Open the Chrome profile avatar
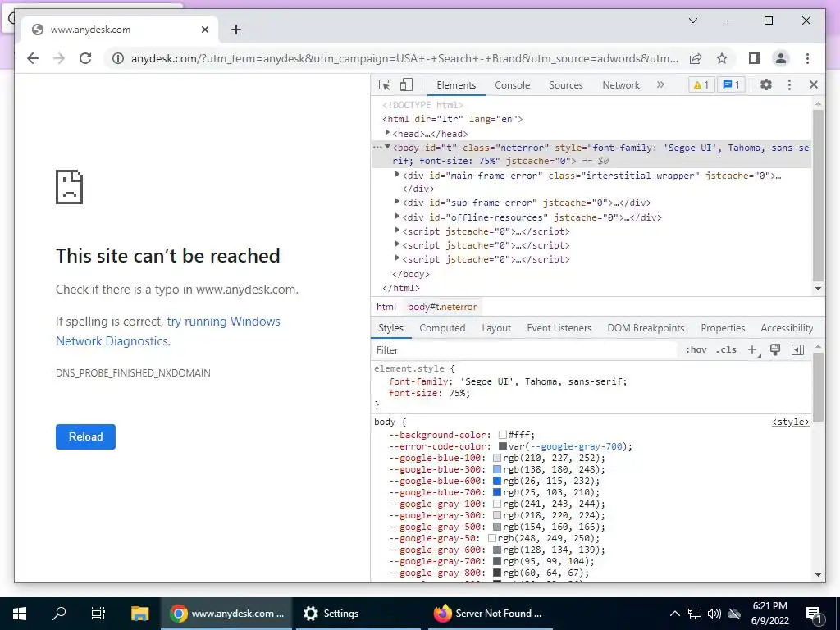840x630 pixels. click(x=781, y=58)
